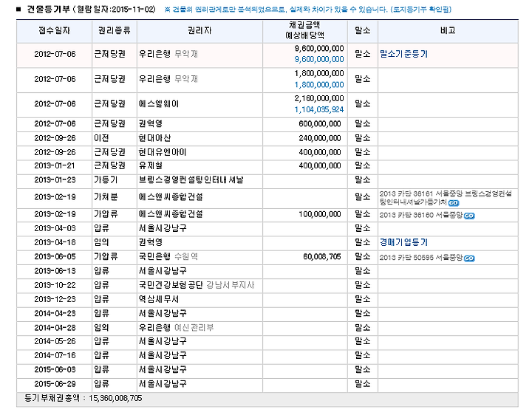Click the 채권금액 예상배당액 column header
The height and width of the screenshot is (415, 532).
pos(304,30)
